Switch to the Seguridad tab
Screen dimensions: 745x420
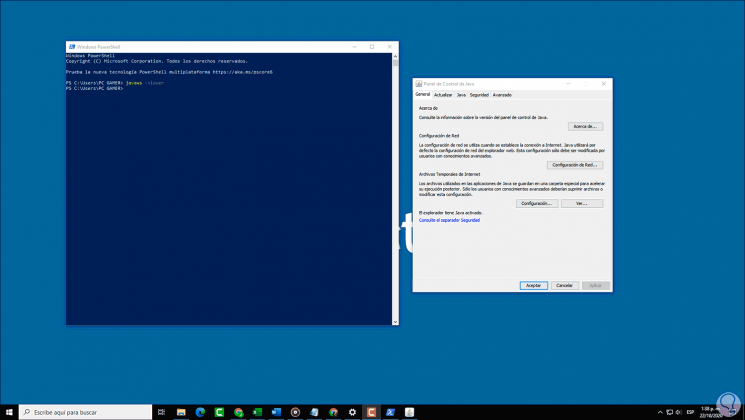point(479,95)
